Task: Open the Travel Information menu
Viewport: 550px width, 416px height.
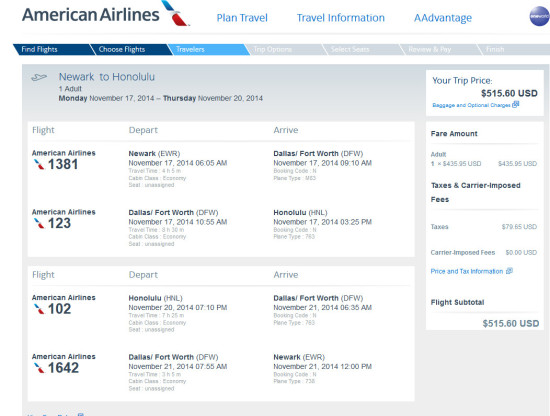Action: coord(341,18)
